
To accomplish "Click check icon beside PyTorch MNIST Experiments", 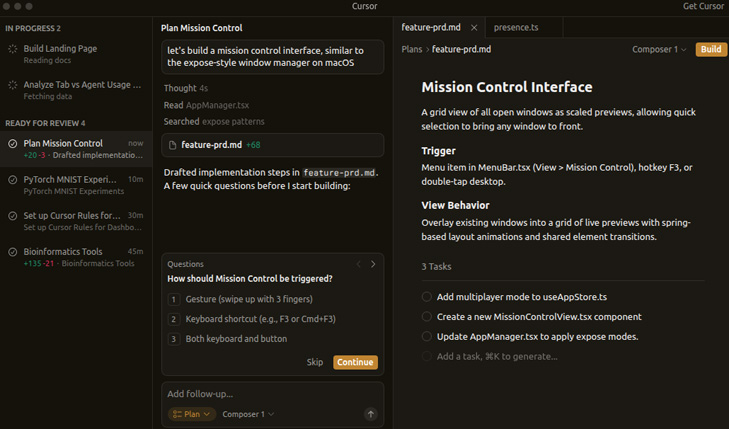I will (x=12, y=180).
